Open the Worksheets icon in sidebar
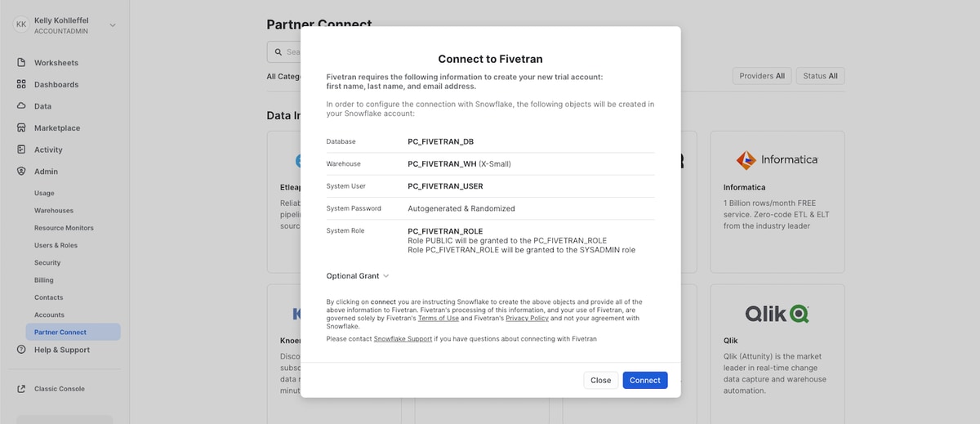The image size is (980, 424). tap(21, 63)
